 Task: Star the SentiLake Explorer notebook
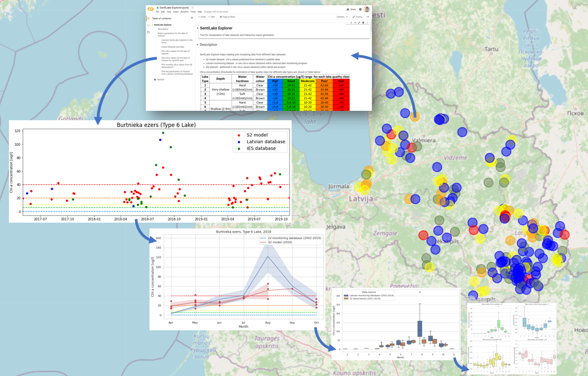click(x=193, y=8)
